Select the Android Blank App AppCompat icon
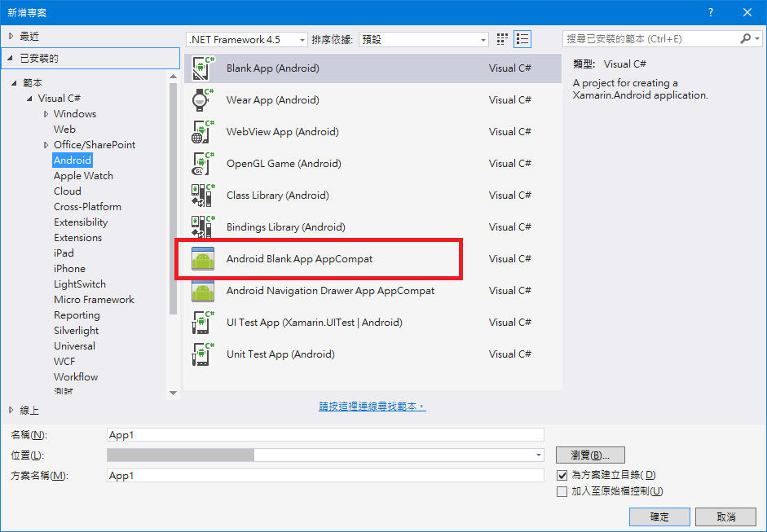This screenshot has height=532, width=767. click(203, 259)
